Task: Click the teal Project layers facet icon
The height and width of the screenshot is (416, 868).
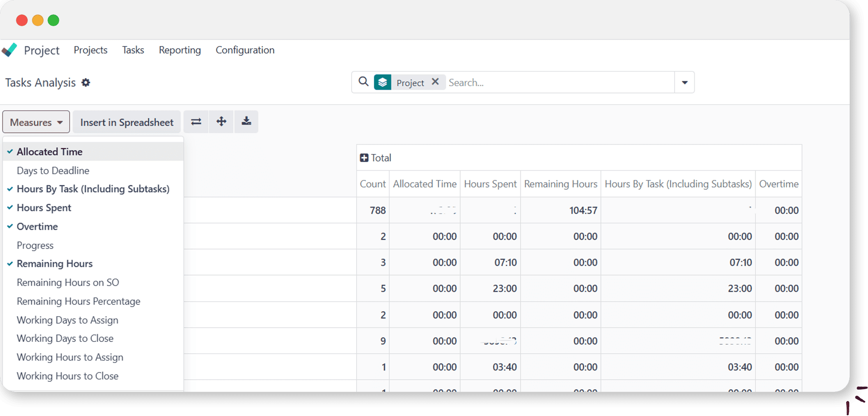Action: [x=382, y=82]
